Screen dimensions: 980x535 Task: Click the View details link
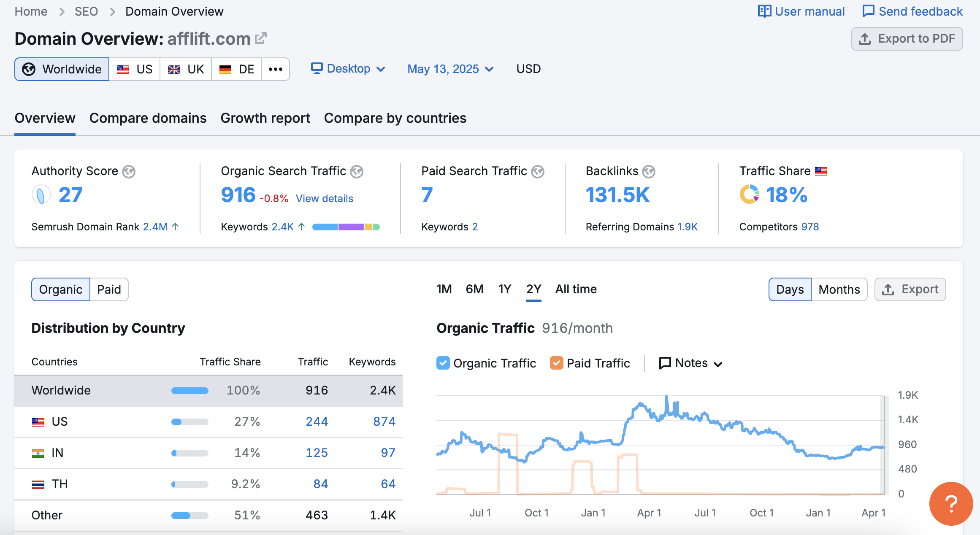(x=325, y=198)
